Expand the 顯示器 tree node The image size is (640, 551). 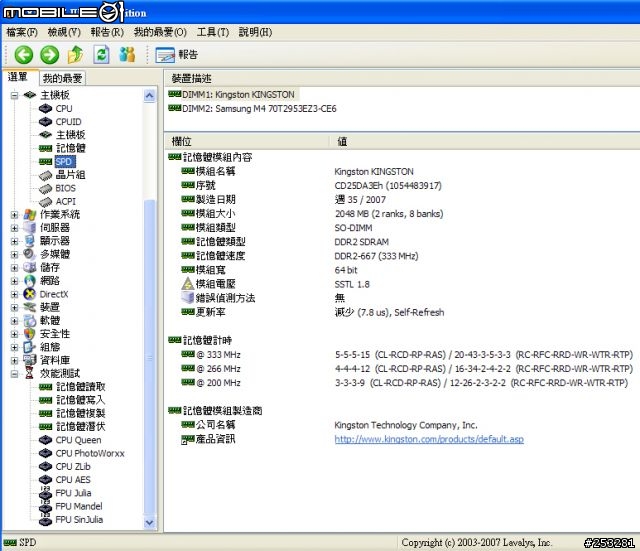[x=14, y=241]
